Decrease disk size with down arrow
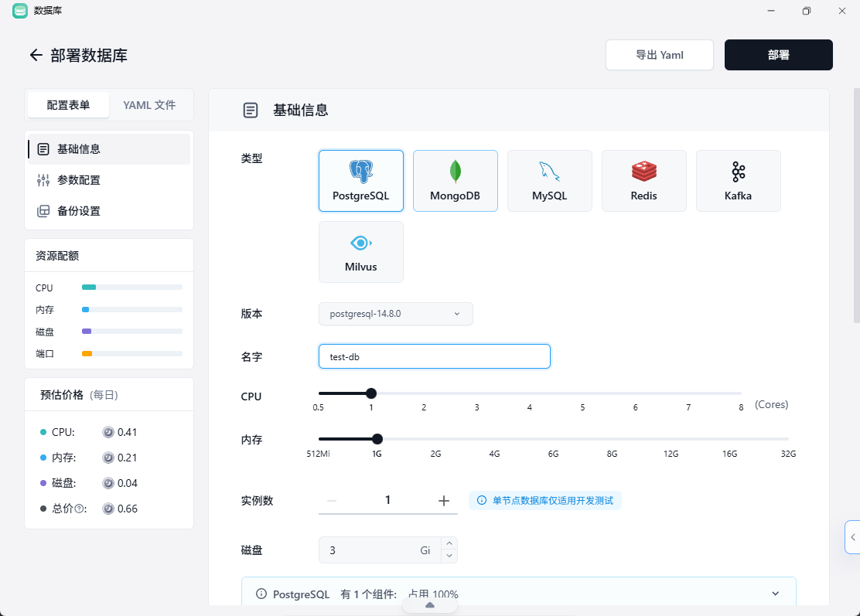This screenshot has width=860, height=616. click(x=449, y=556)
